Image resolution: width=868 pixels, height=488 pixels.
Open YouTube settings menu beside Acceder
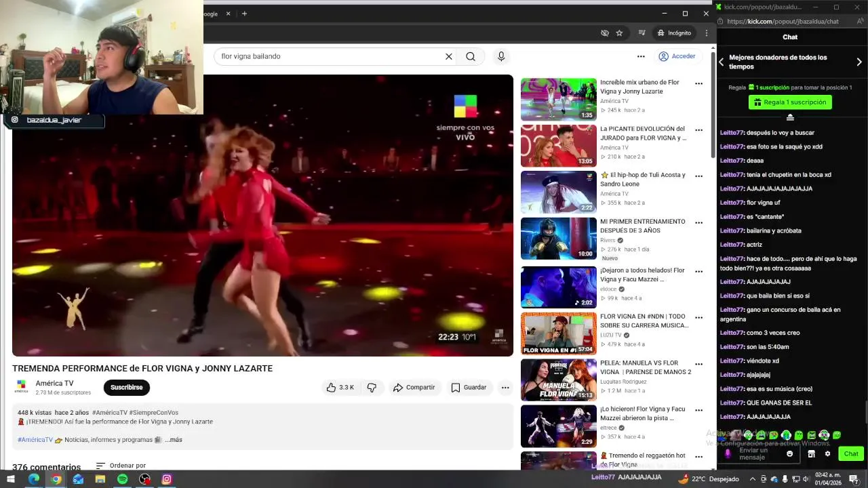coord(641,56)
